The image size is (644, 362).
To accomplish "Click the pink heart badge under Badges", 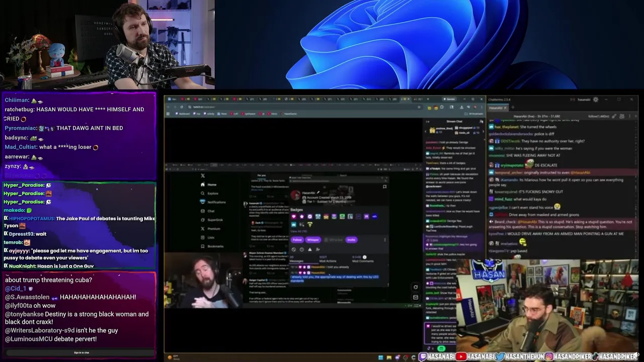I will point(294,216).
